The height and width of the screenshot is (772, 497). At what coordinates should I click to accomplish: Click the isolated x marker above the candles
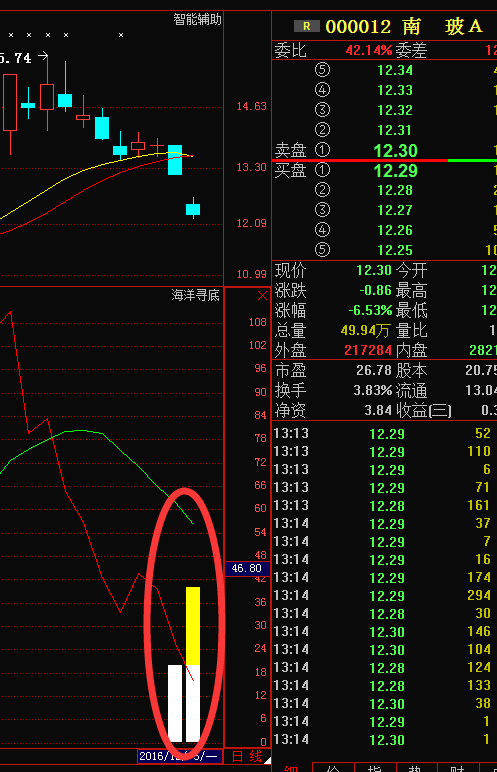pyautogui.click(x=121, y=35)
